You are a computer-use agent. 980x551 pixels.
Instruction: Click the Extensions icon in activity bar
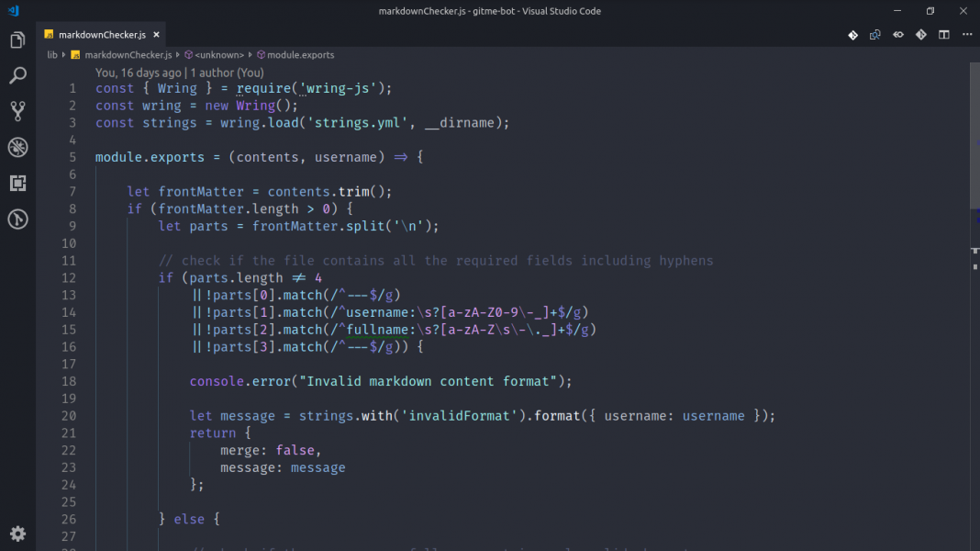coord(17,183)
